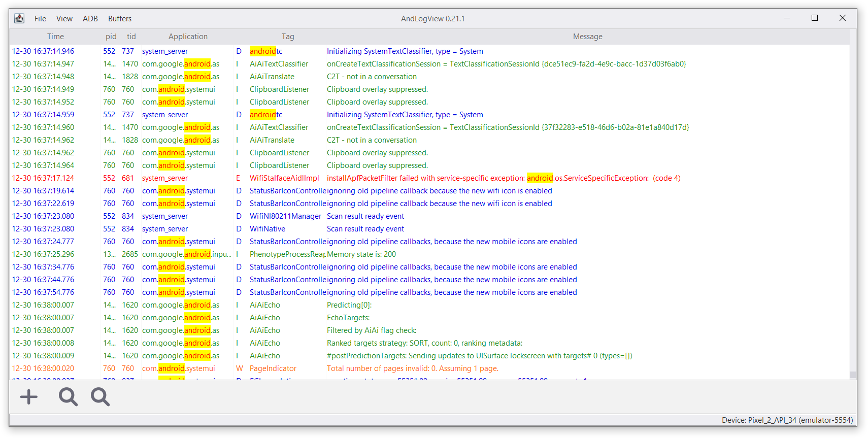The width and height of the screenshot is (868, 438).
Task: Click the tid cell showing 2685
Action: 130,254
